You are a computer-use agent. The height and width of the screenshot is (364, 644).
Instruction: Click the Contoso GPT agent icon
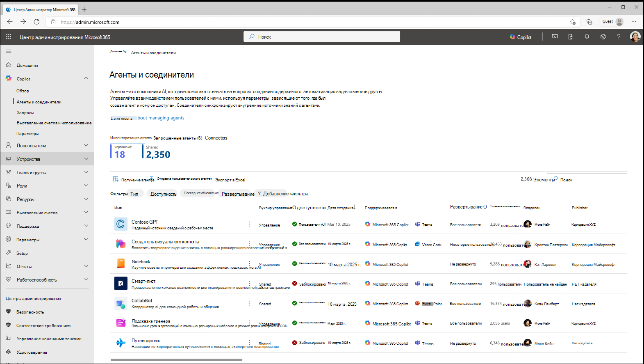(121, 224)
